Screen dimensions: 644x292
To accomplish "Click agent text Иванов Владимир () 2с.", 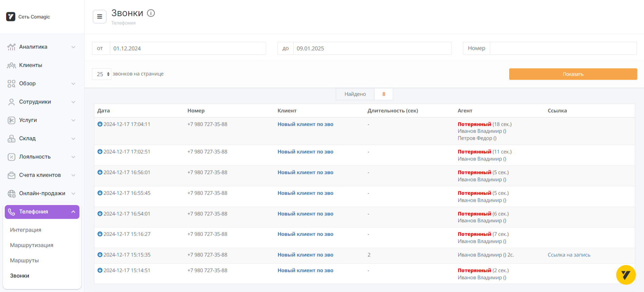I will point(486,255).
